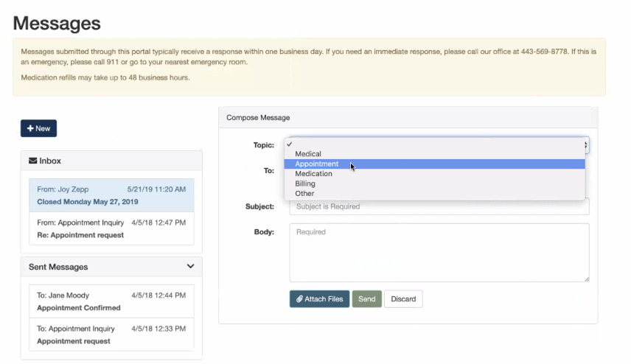Click the New message button

[x=38, y=128]
